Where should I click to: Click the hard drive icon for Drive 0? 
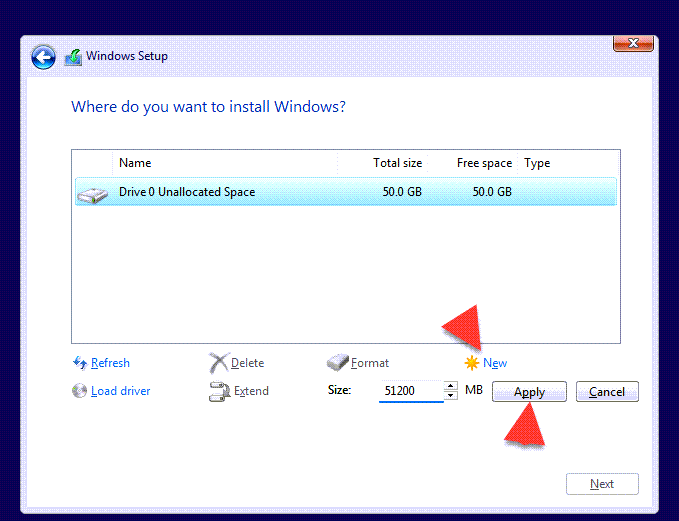click(x=93, y=193)
